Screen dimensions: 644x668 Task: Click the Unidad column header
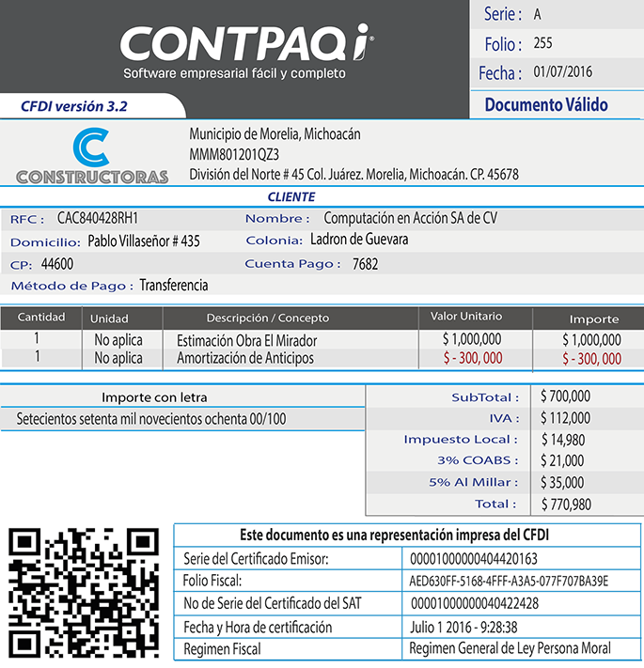coord(109,318)
